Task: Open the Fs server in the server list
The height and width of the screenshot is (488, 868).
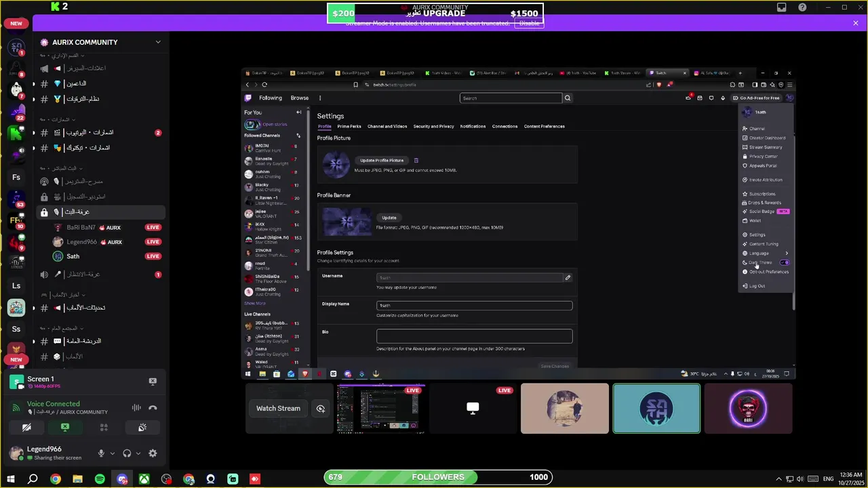Action: coord(16,178)
